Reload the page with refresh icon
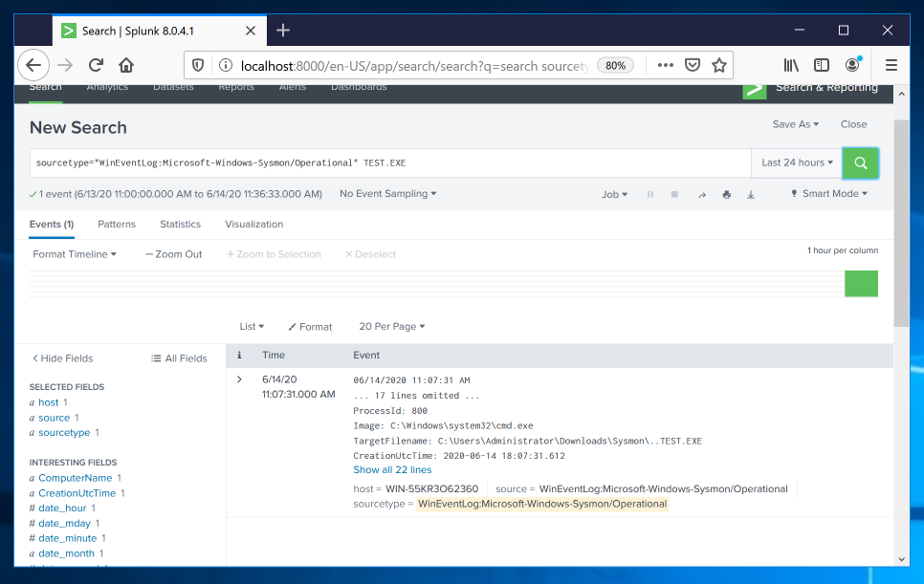 [96, 65]
